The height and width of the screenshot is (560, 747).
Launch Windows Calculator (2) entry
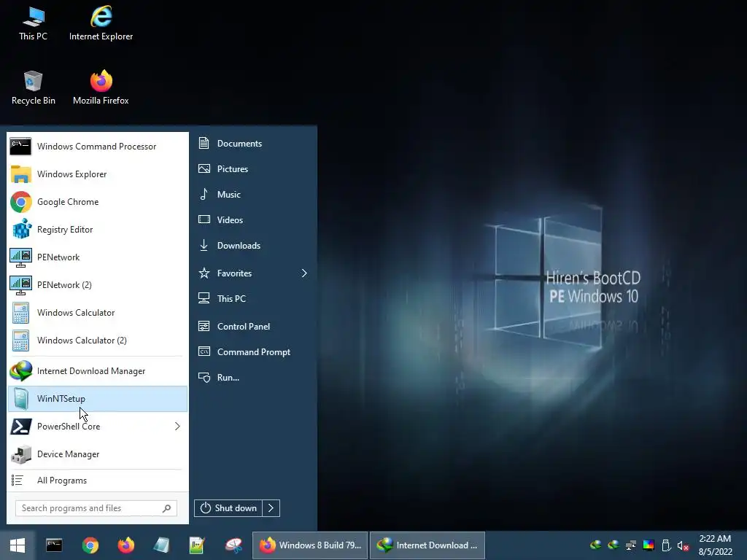coord(97,340)
